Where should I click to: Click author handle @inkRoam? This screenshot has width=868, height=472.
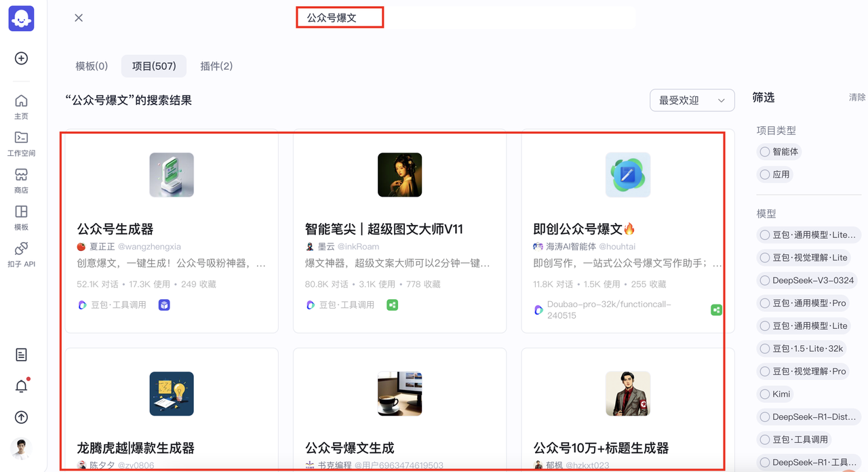click(358, 247)
